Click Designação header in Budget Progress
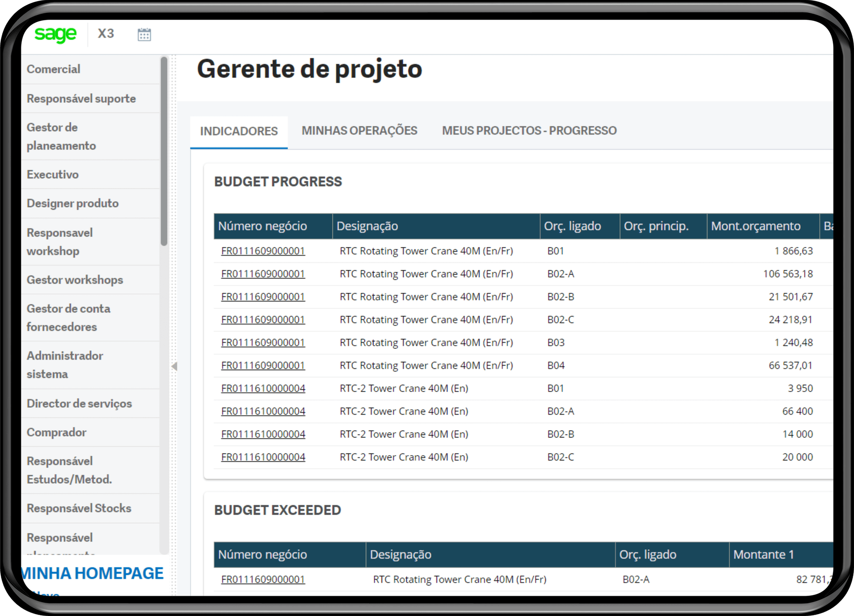 [367, 226]
